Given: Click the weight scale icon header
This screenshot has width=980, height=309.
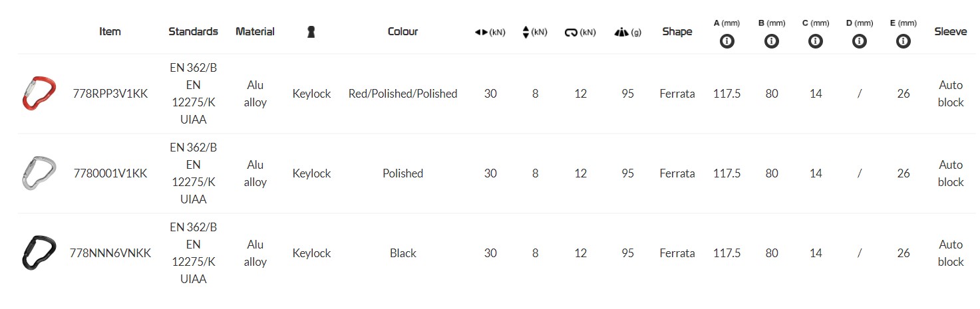Looking at the screenshot, I should pyautogui.click(x=621, y=32).
